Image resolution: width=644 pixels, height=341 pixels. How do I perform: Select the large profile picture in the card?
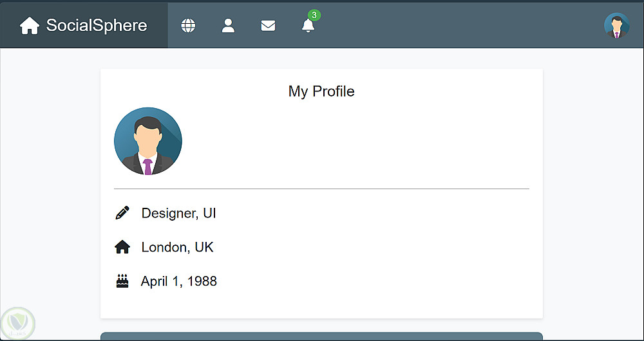[148, 141]
